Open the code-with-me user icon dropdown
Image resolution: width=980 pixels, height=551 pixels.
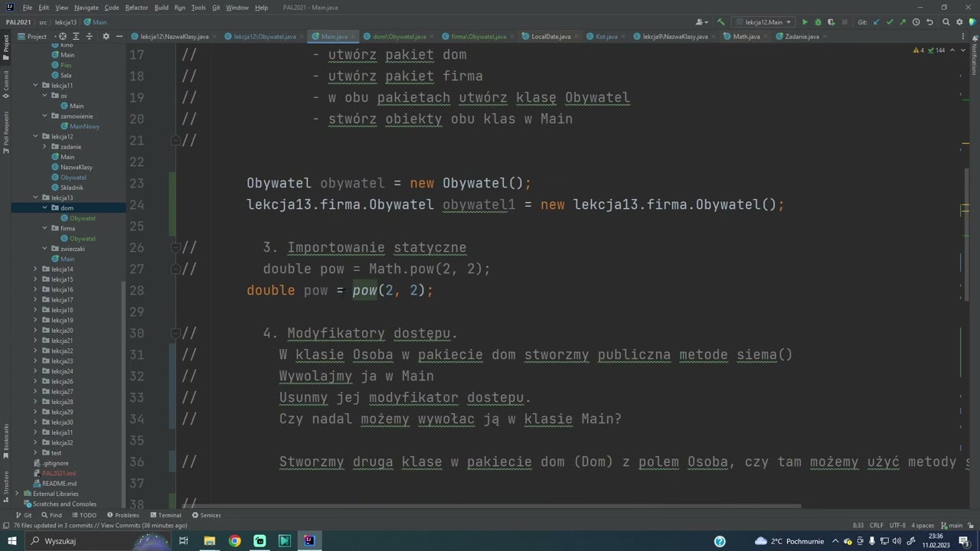click(x=701, y=22)
